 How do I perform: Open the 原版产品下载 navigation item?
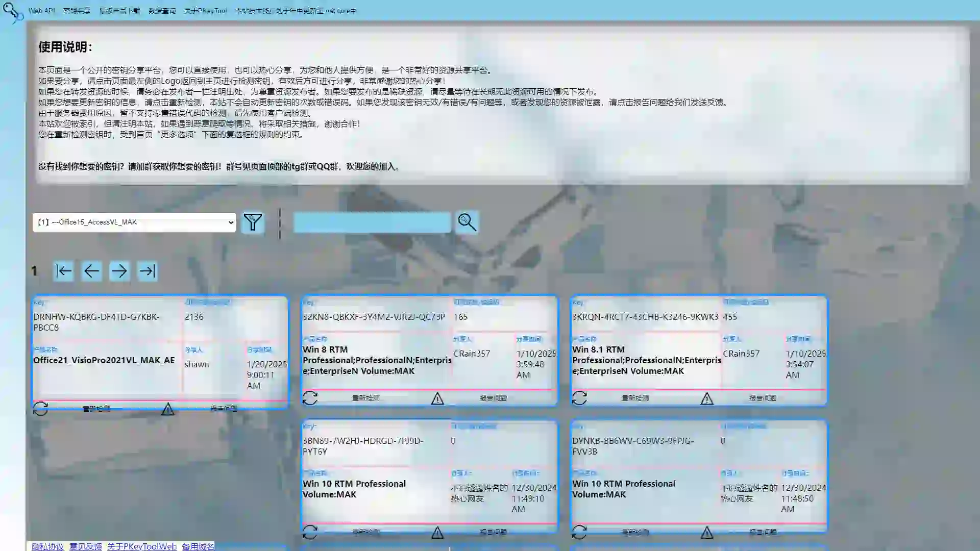(x=119, y=10)
